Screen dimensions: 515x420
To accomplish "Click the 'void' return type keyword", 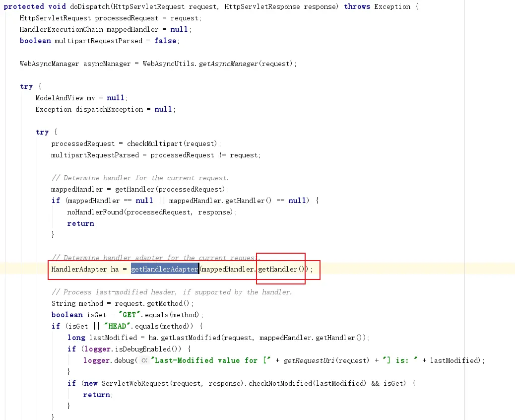I will point(57,6).
